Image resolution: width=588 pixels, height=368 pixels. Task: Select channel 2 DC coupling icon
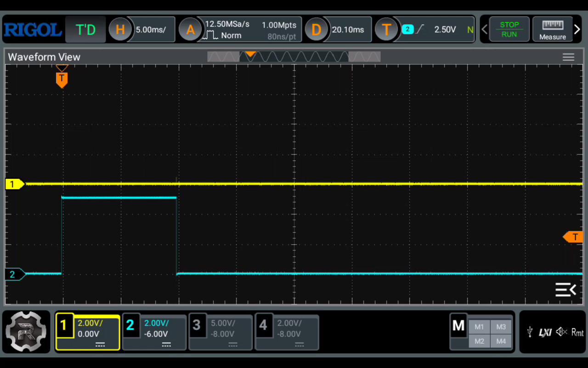coord(166,345)
